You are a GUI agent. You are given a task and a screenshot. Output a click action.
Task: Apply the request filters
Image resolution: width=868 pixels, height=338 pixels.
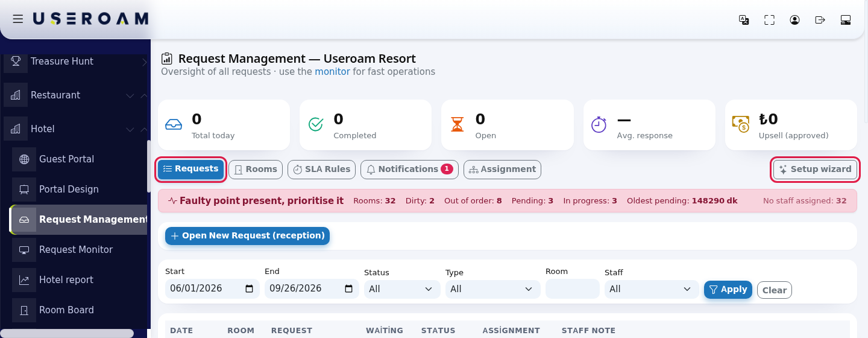pos(728,290)
